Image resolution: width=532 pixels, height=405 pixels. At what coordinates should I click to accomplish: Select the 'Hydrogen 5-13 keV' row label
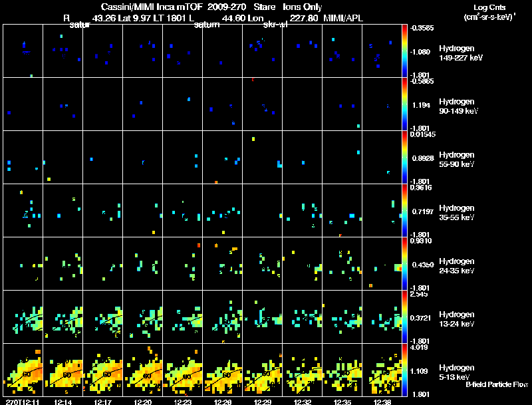coord(457,372)
